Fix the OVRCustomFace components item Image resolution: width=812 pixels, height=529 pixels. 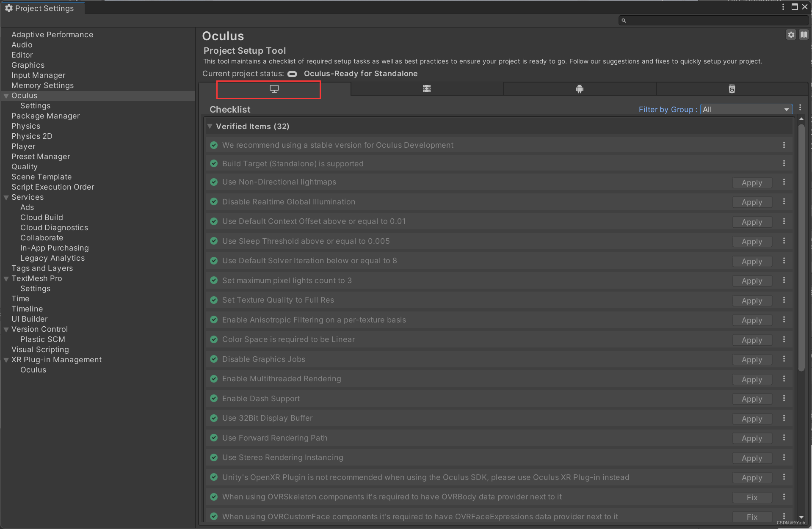(752, 517)
